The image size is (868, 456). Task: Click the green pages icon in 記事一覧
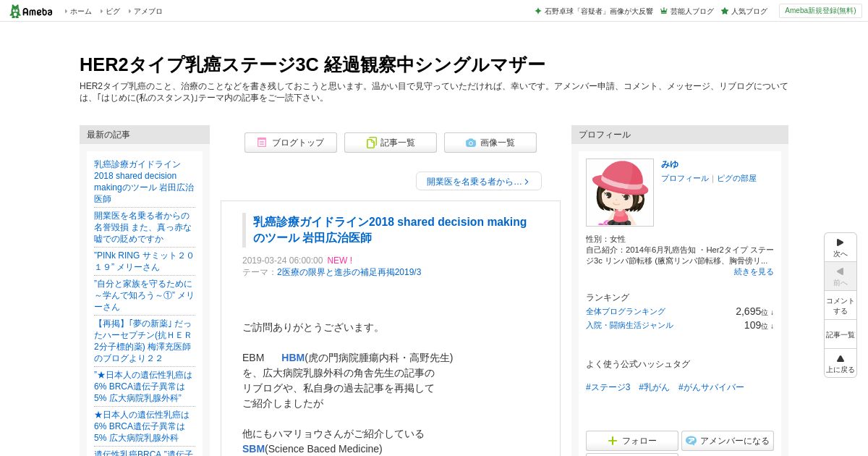tap(371, 143)
